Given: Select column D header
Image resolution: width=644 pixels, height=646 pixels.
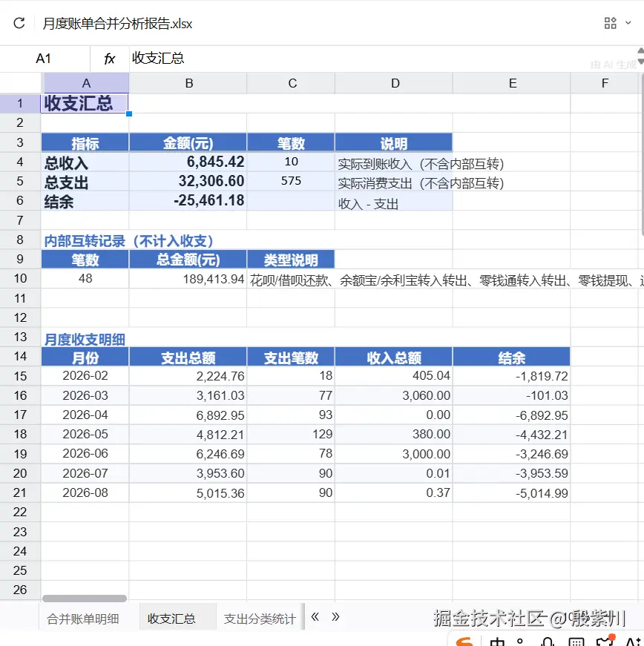Looking at the screenshot, I should [x=394, y=83].
